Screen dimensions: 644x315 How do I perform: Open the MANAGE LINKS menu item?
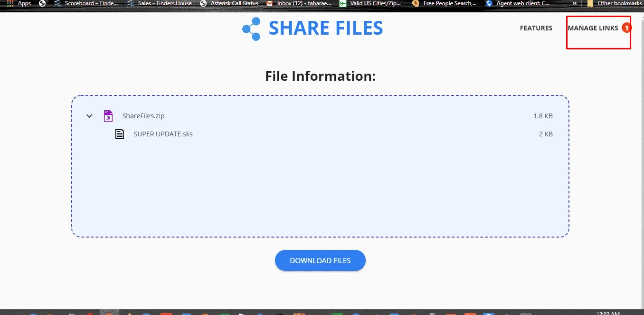(x=593, y=28)
